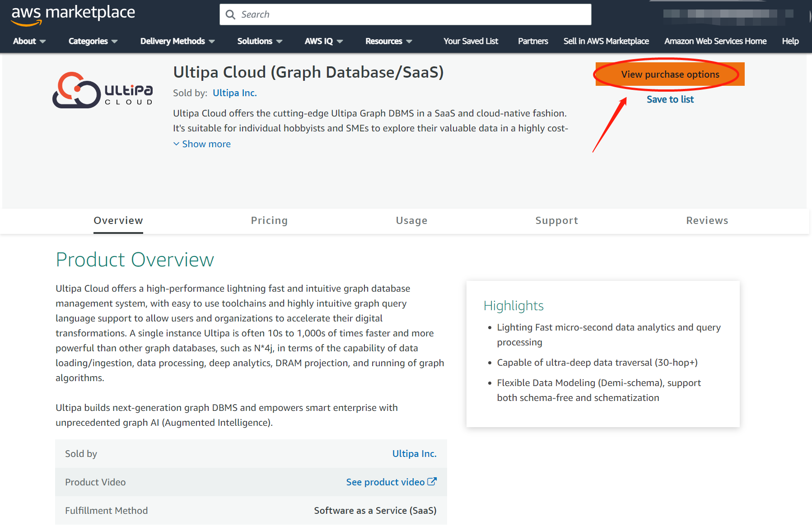Image resolution: width=812 pixels, height=531 pixels.
Task: Go to Amazon Web Services Home
Action: (715, 41)
